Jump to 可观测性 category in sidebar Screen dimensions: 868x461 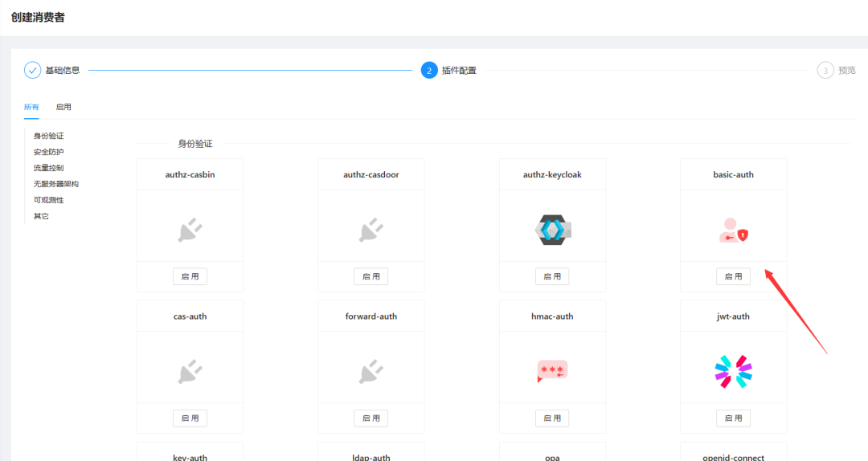point(49,200)
